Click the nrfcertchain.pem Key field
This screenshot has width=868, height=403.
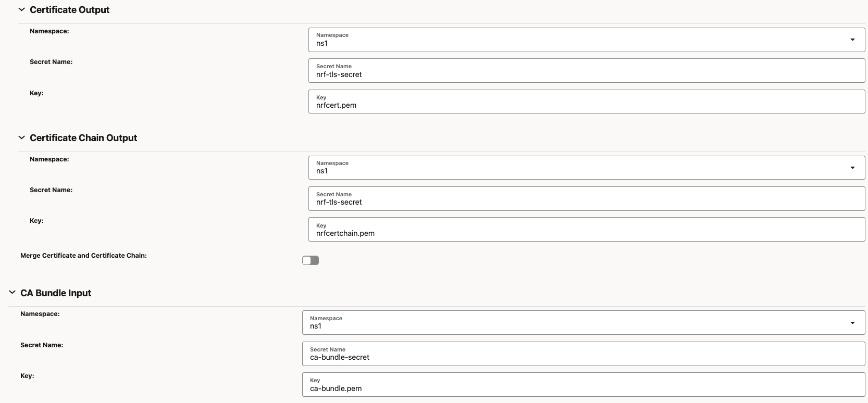coord(587,230)
